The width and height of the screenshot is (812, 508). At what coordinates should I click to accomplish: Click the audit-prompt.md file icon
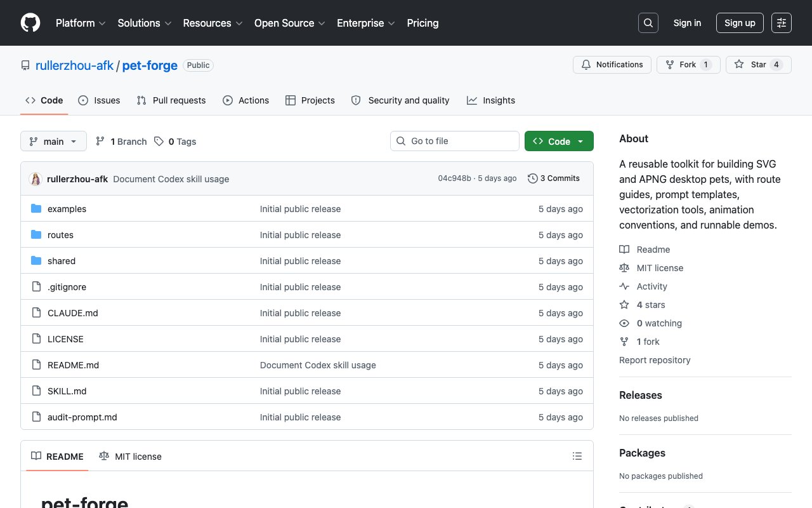tap(36, 417)
